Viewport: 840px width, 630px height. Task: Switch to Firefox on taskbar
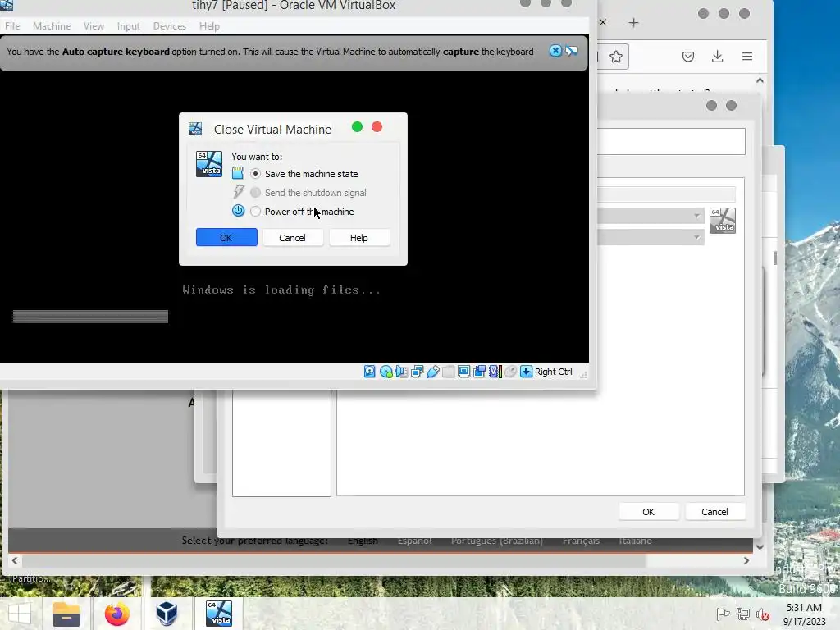pyautogui.click(x=116, y=614)
